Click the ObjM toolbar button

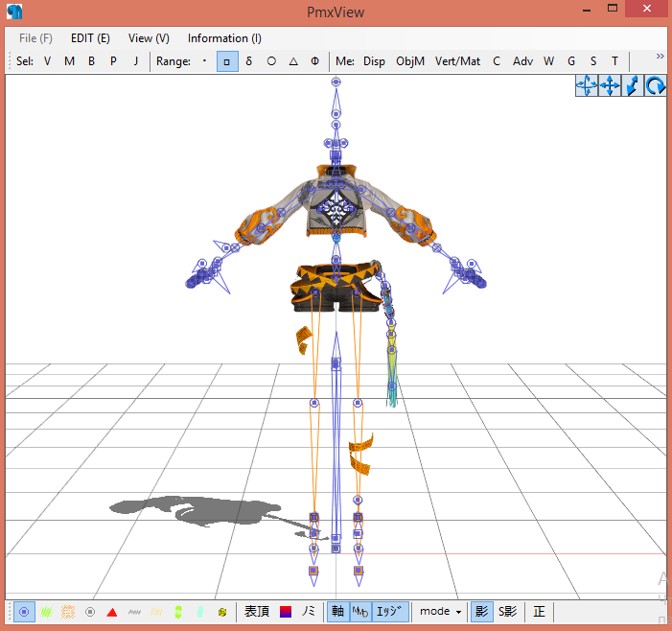pos(410,61)
